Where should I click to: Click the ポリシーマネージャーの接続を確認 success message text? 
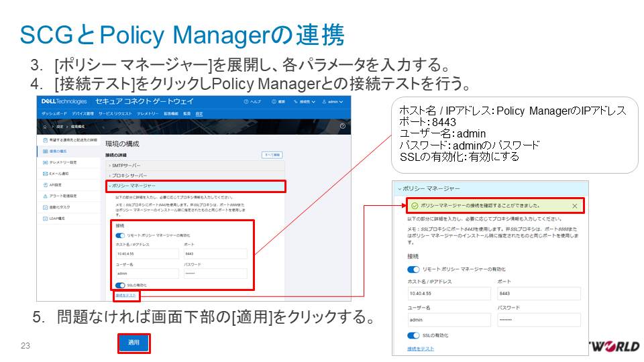coord(480,206)
